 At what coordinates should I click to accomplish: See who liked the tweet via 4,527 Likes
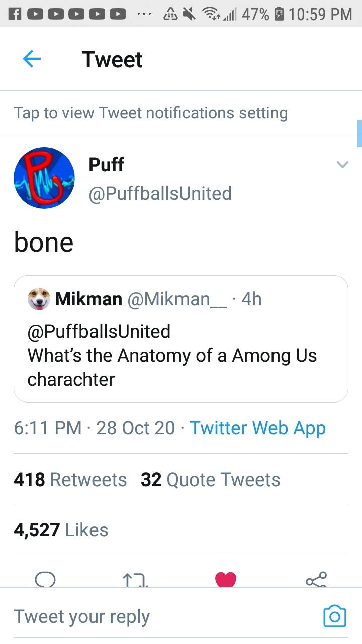[61, 529]
